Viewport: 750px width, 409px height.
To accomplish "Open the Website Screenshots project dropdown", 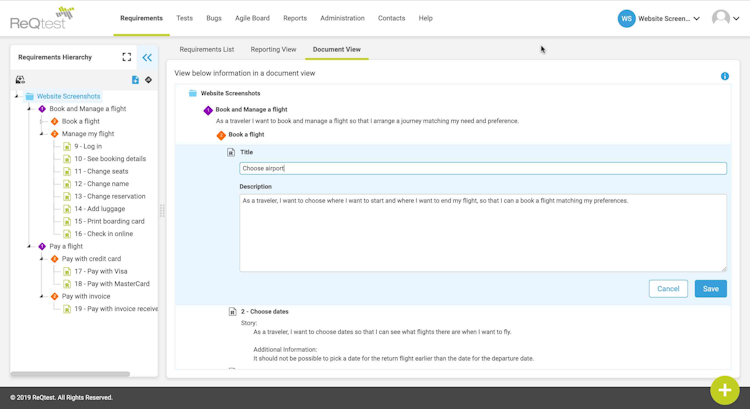I will [x=659, y=18].
